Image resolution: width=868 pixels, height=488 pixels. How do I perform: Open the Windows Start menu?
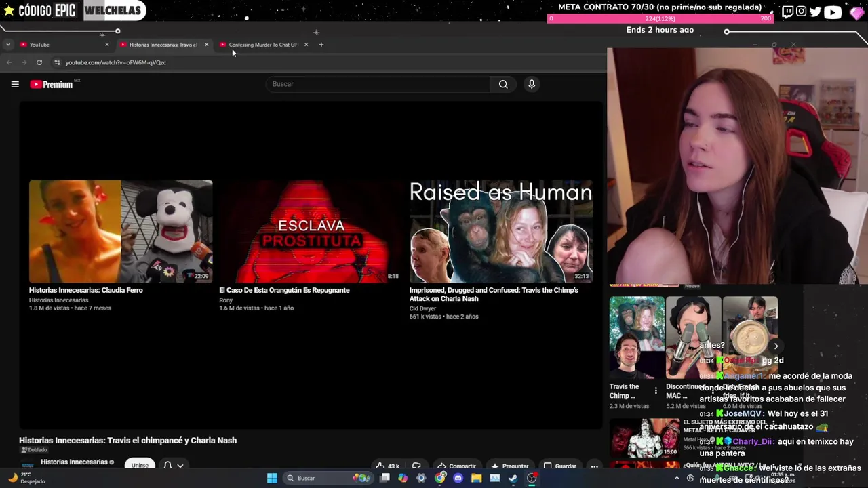click(272, 478)
